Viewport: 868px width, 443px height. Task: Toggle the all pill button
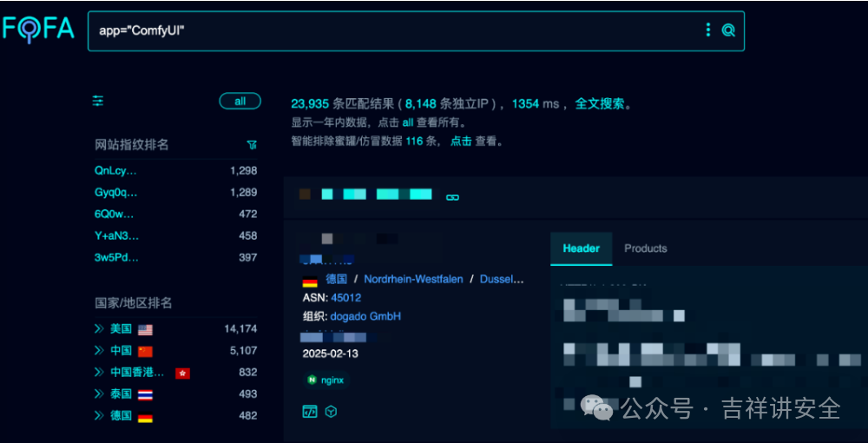point(240,102)
